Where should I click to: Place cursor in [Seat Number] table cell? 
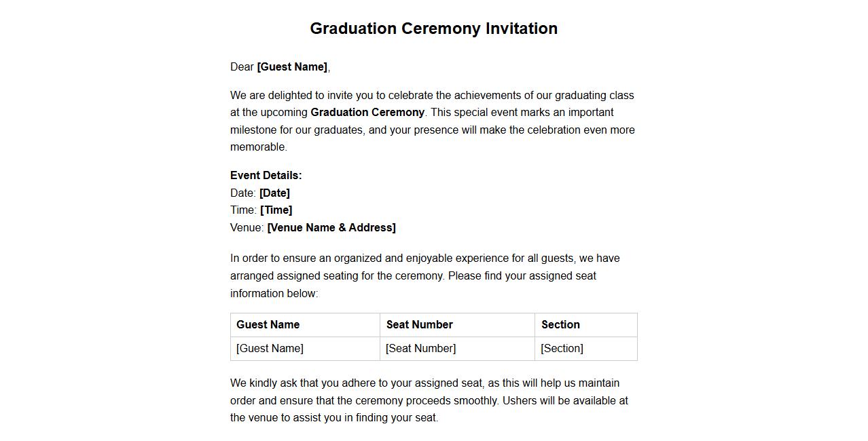point(421,349)
